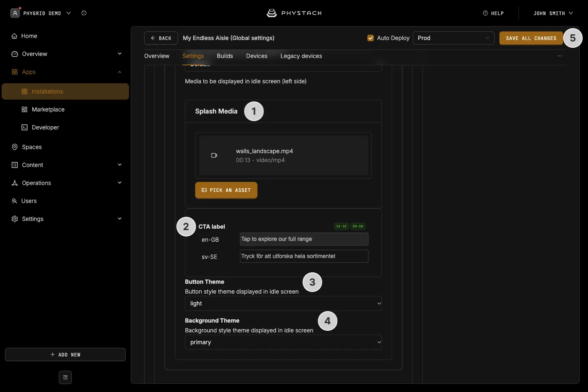Screen dimensions: 588x392
Task: Toggle the SV-SE language tag
Action: pos(342,226)
